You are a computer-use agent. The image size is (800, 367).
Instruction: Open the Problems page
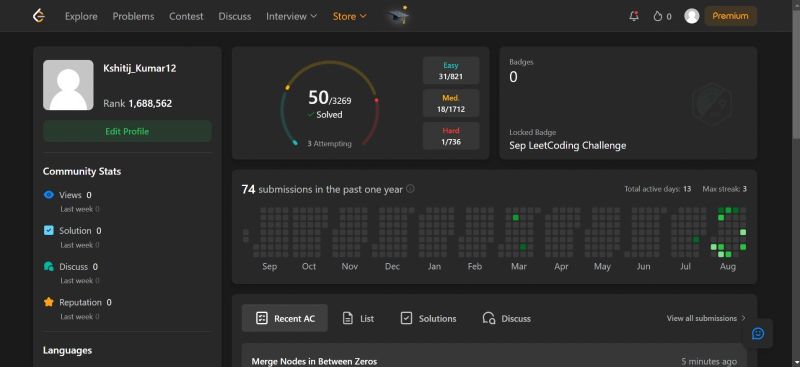(133, 16)
